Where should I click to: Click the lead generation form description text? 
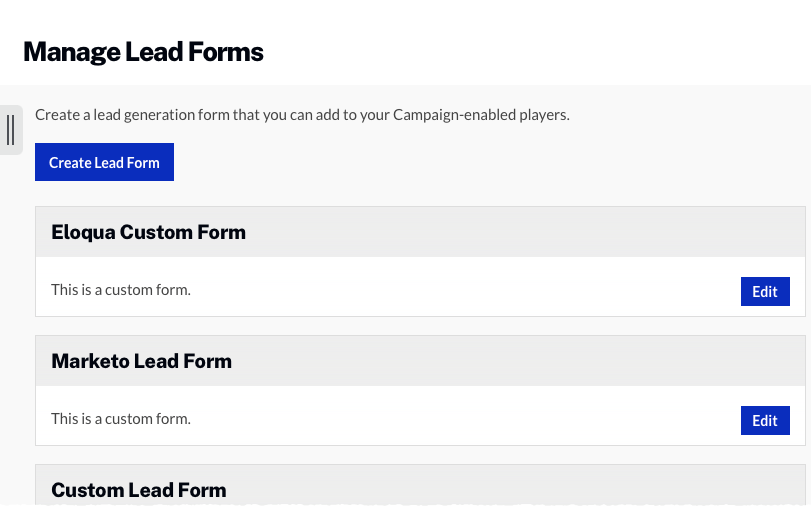302,115
